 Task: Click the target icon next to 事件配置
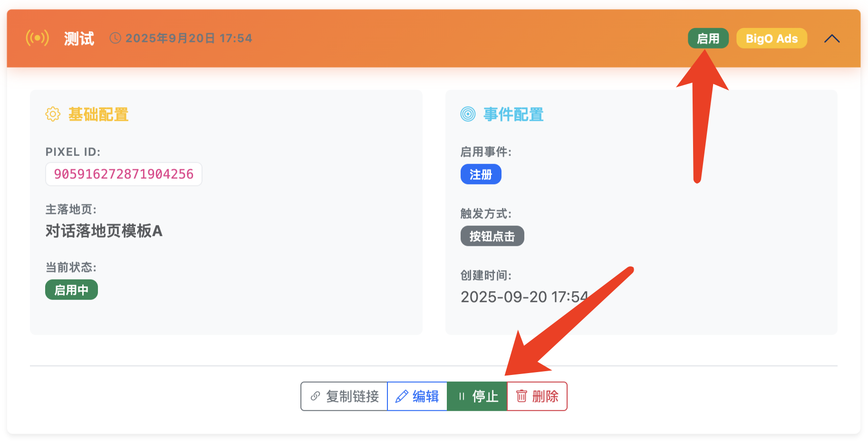click(x=468, y=114)
